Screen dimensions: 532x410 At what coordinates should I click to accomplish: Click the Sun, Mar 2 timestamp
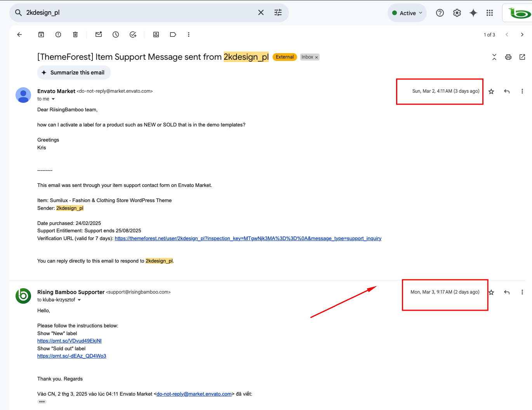click(x=446, y=91)
